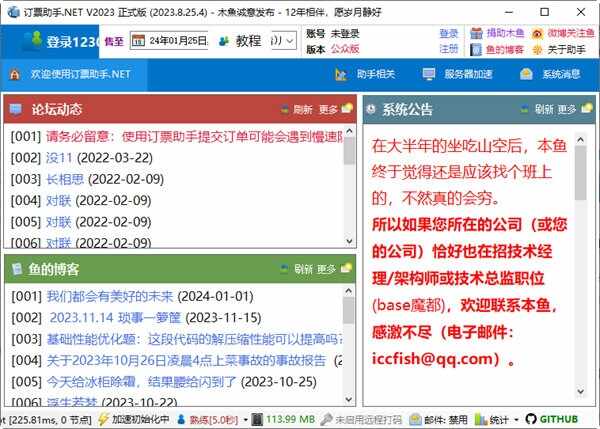Expand the 统计 dropdown arrow
Image resolution: width=600 pixels, height=429 pixels.
[516, 420]
